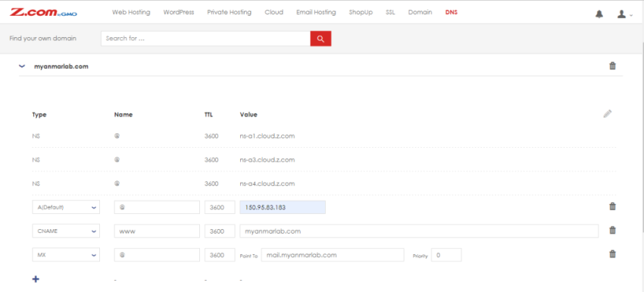Click the Z.com logo
This screenshot has height=292, width=644.
tap(43, 12)
